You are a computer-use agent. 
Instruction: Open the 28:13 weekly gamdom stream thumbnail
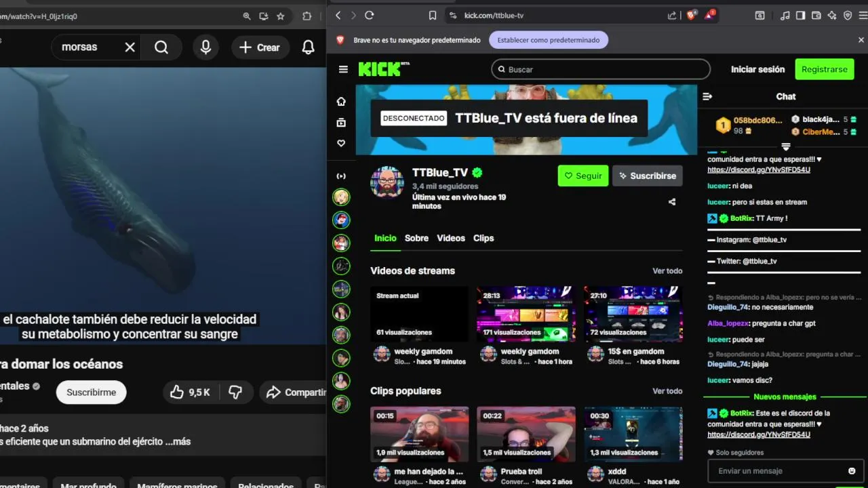tap(526, 314)
